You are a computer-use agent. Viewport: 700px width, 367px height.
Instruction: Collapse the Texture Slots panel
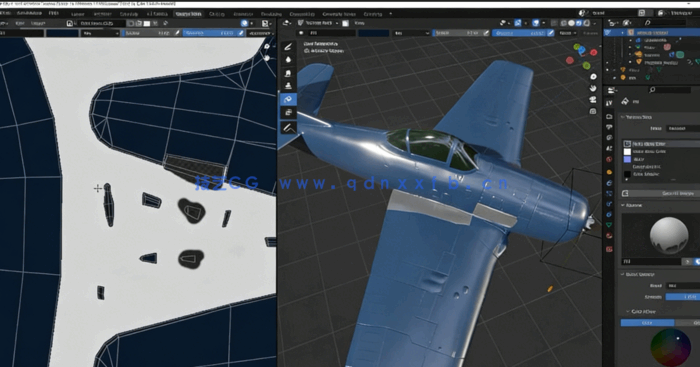[623, 117]
